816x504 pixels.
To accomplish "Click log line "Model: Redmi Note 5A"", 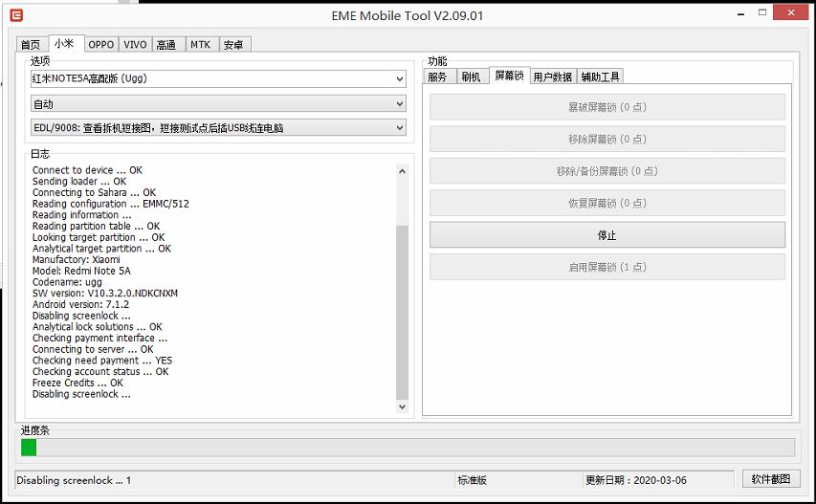I will tap(81, 271).
